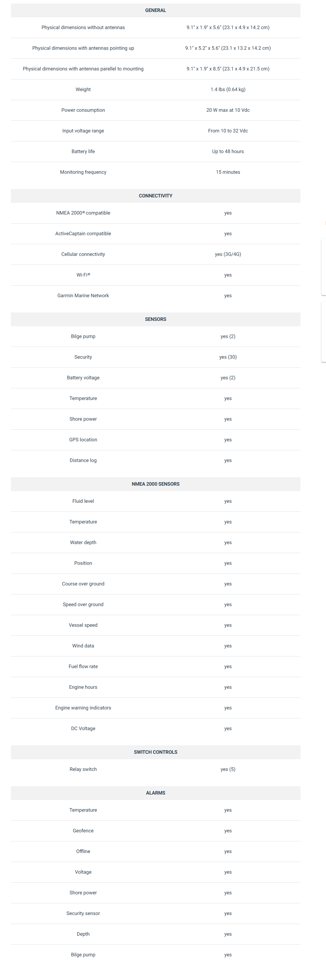Viewport: 326px width, 980px height.
Task: Click the Battery life label
Action: pyautogui.click(x=83, y=151)
